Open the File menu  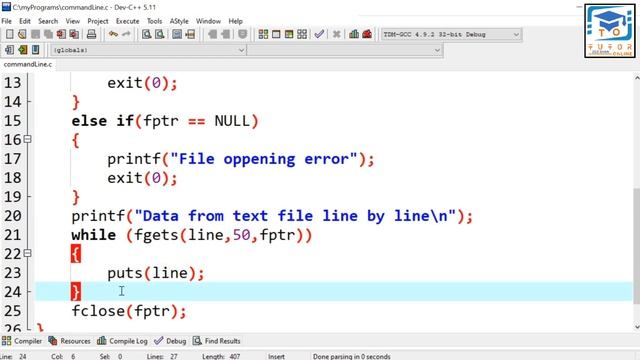click(x=7, y=21)
